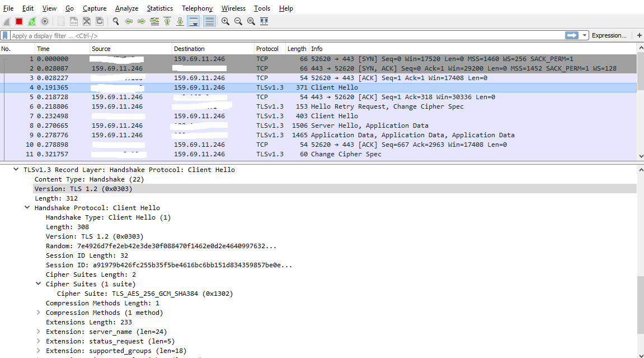Screen dimensions: 644x358
Task: Reload this capture file icon
Action: tap(100, 21)
